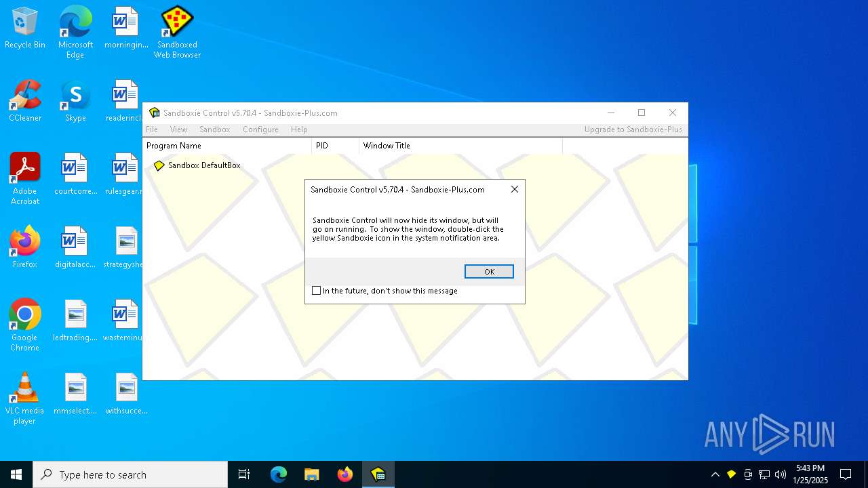Screen dimensions: 868x488
Task: Open the Help menu
Action: [299, 129]
